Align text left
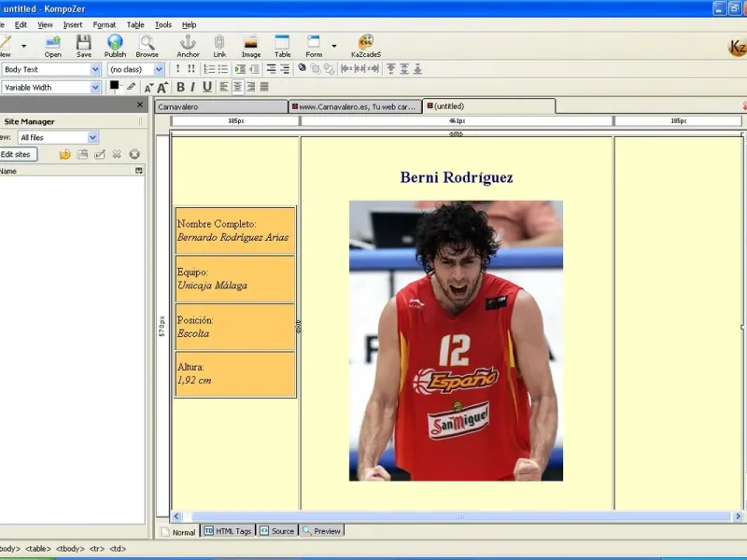 point(224,87)
